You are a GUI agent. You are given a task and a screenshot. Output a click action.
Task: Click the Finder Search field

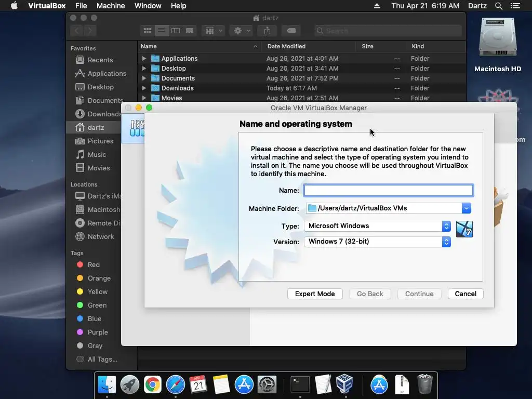(388, 31)
